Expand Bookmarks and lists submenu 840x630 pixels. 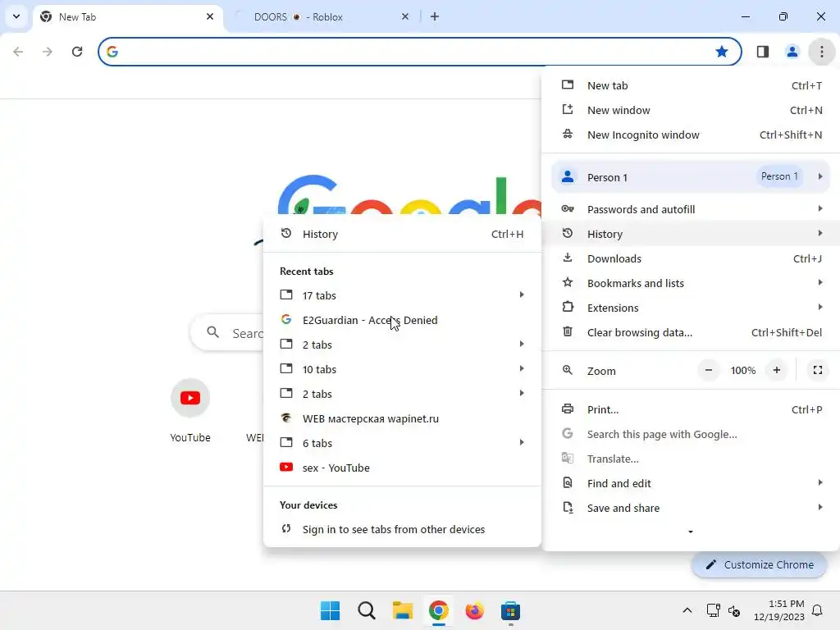(691, 283)
